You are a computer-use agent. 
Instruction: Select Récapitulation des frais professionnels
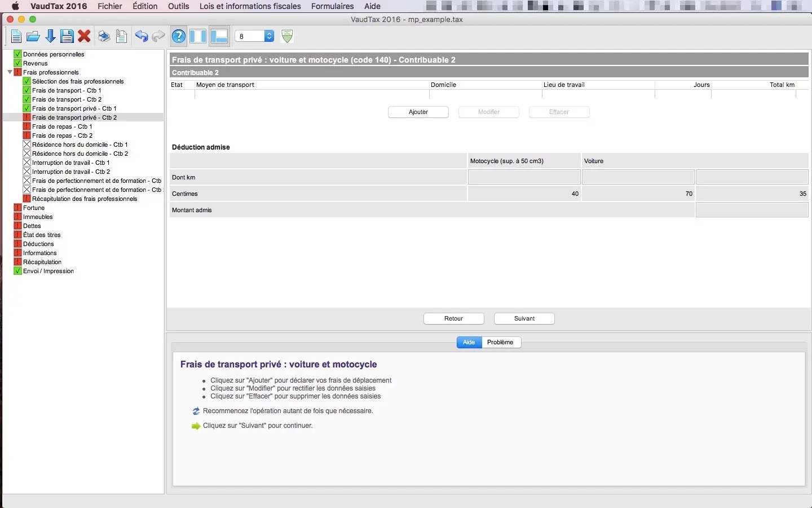[85, 199]
